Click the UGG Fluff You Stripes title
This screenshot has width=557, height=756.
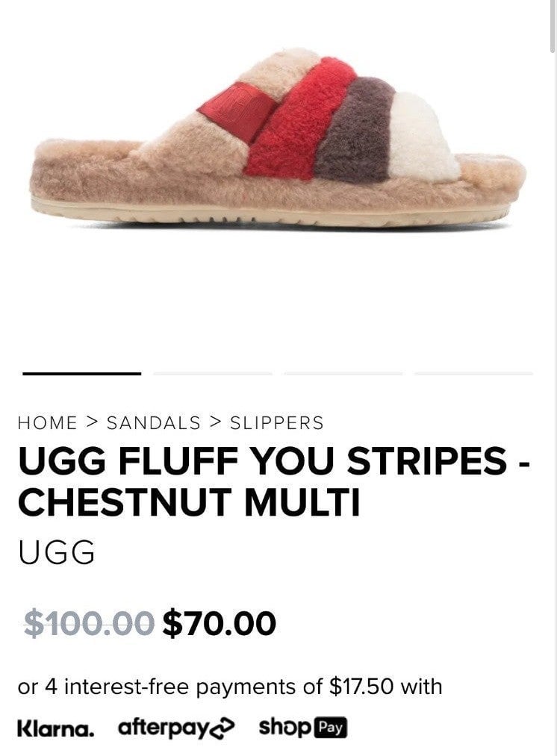(274, 481)
